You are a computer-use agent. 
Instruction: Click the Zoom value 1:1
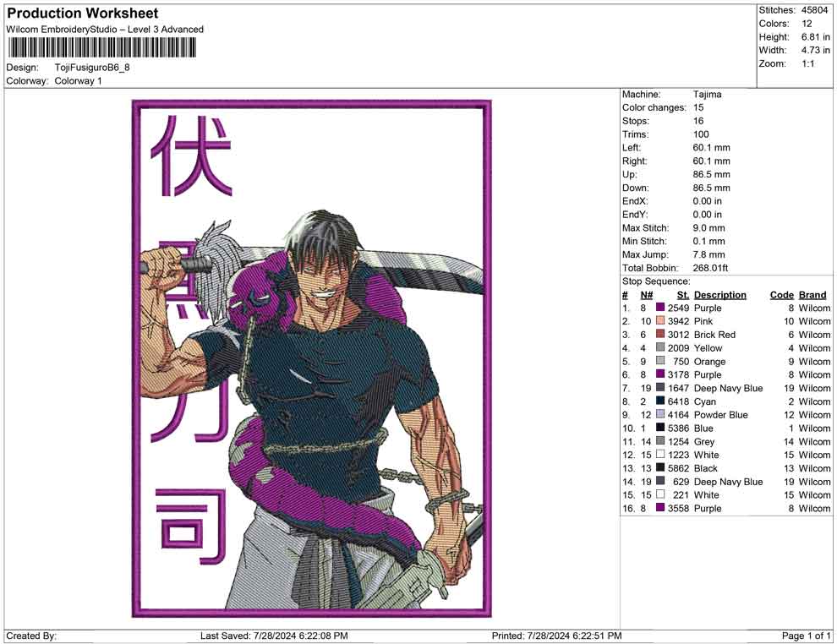tap(807, 63)
